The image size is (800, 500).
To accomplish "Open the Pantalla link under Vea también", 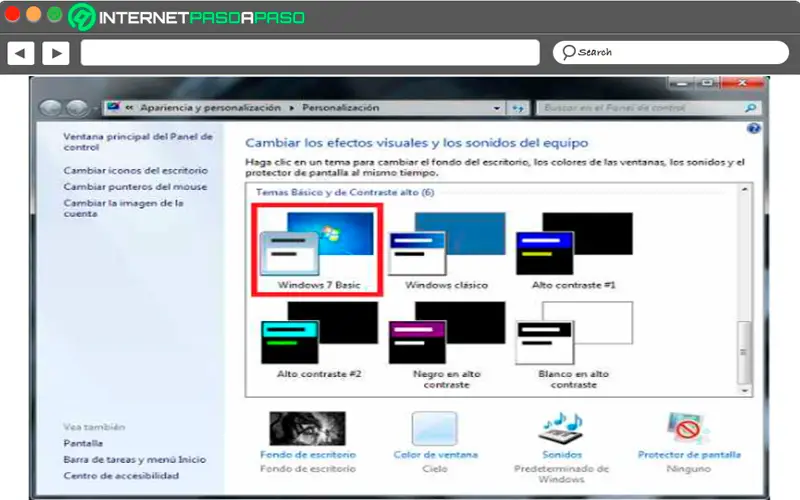I will click(x=83, y=443).
